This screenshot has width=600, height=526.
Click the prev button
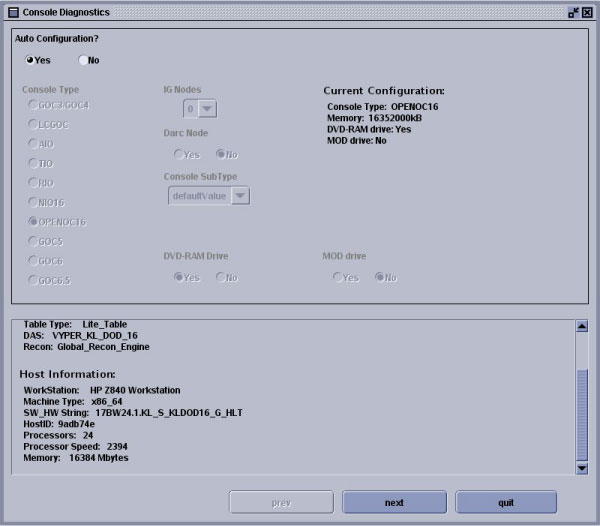coord(281,503)
